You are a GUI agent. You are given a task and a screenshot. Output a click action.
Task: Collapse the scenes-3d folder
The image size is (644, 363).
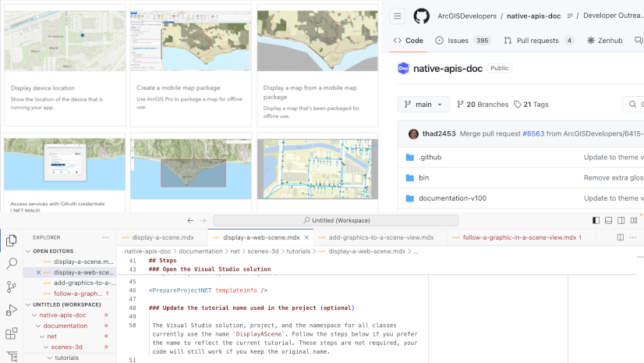[x=46, y=347]
